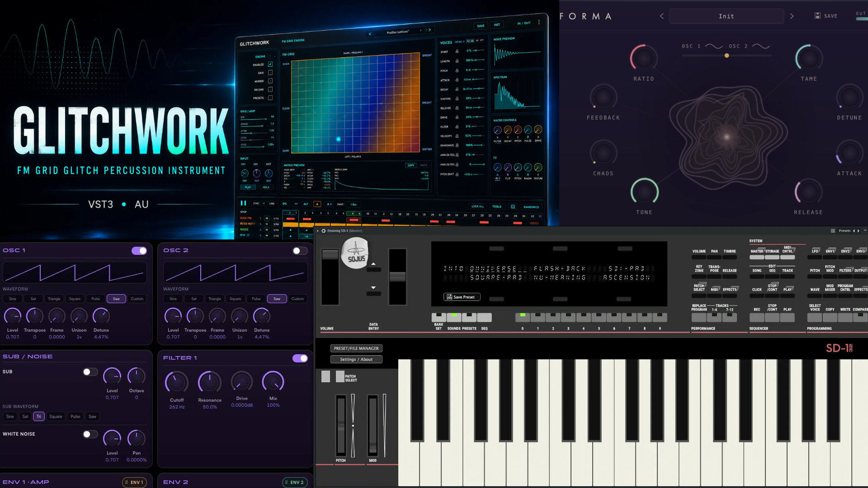Image resolution: width=868 pixels, height=488 pixels.
Task: Expand the Ensoniq SD-1 plugin triangle
Action: pos(318,231)
